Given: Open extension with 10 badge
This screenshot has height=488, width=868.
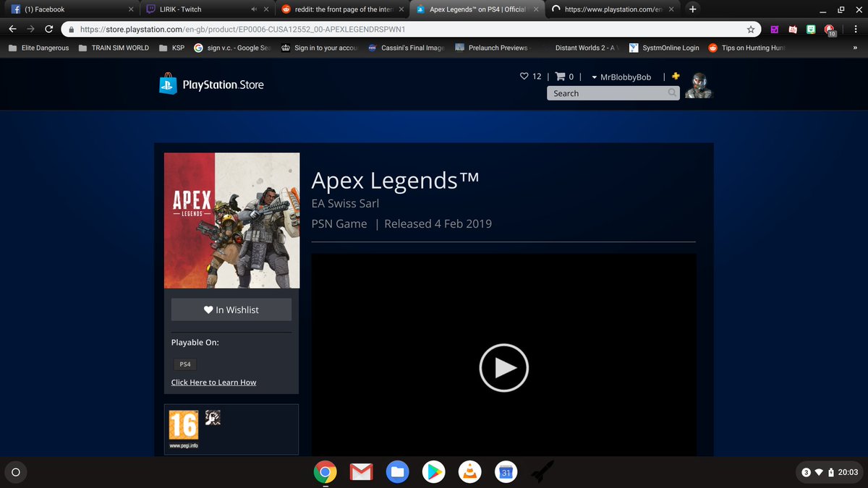Looking at the screenshot, I should click(x=830, y=30).
